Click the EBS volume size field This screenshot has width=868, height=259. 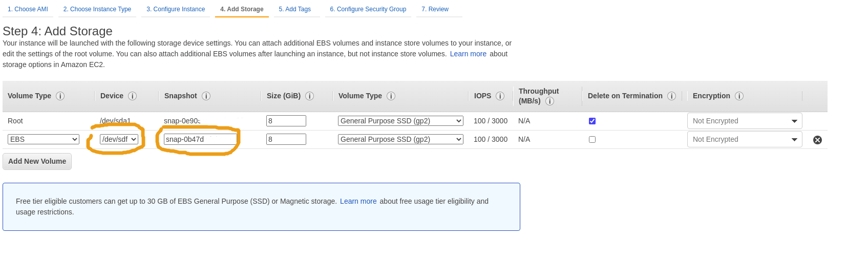[286, 139]
